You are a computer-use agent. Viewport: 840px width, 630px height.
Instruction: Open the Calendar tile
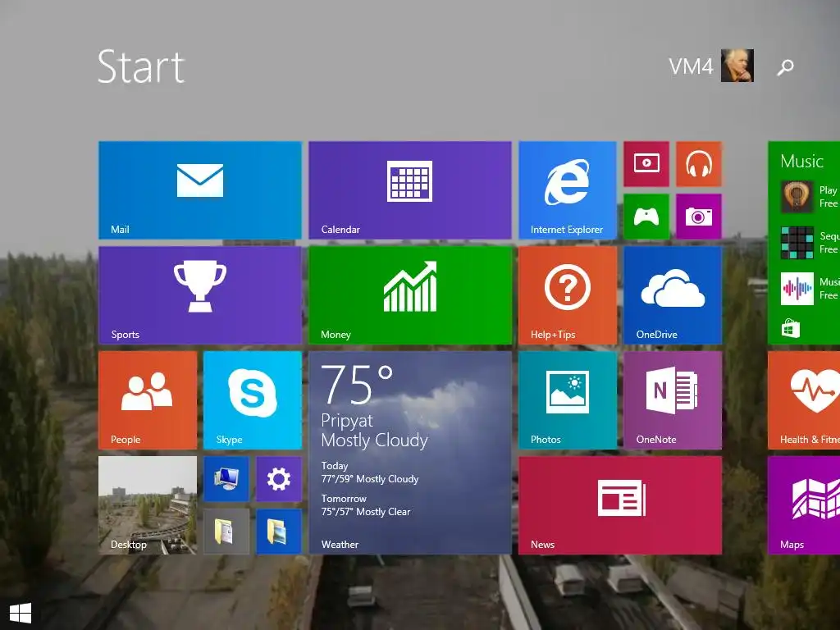point(410,190)
